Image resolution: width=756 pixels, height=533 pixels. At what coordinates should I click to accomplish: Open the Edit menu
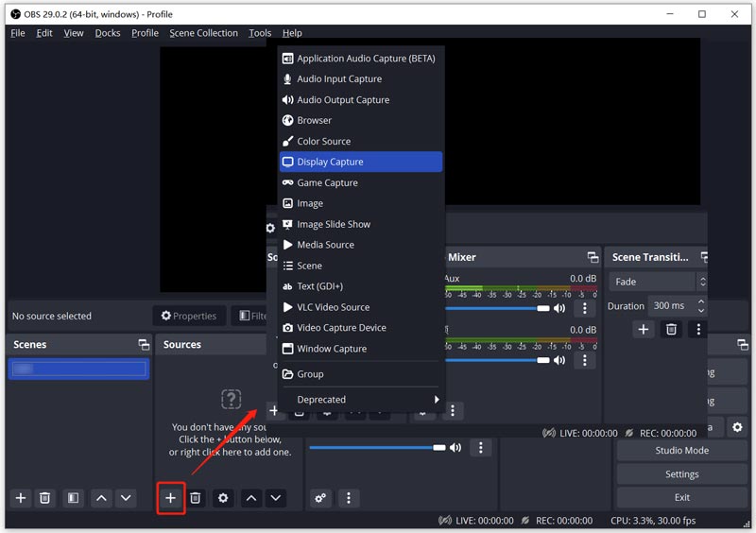(x=44, y=33)
